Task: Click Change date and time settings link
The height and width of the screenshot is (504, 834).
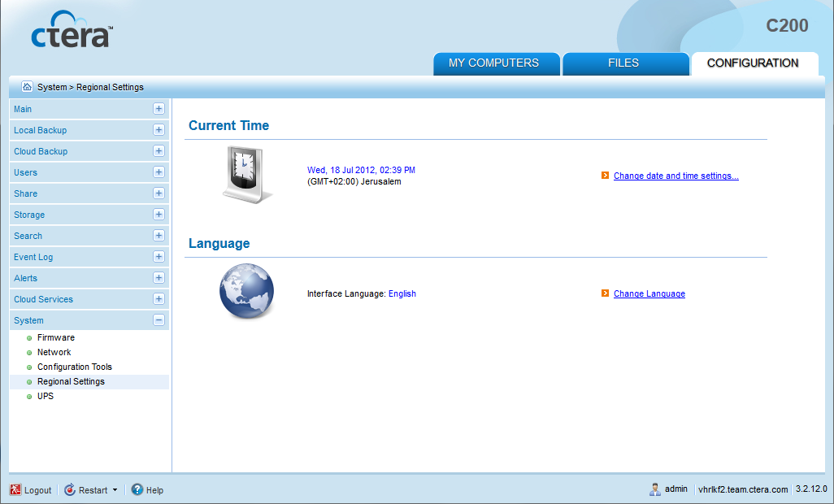Action: pos(676,176)
